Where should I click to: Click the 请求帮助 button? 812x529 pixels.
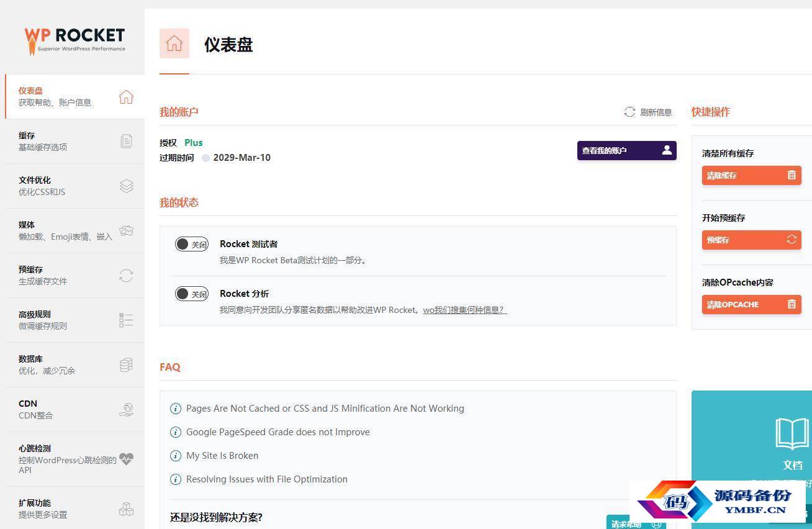tap(636, 523)
